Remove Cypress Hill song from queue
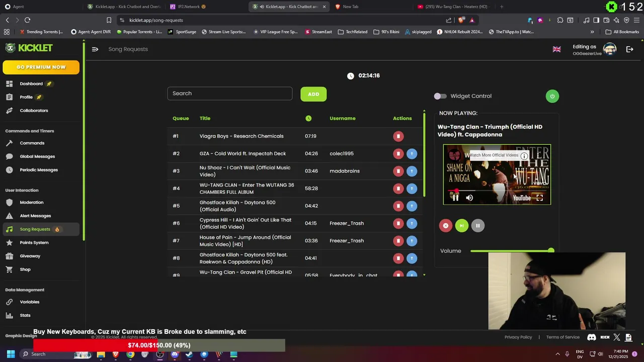The width and height of the screenshot is (644, 362). [x=398, y=223]
